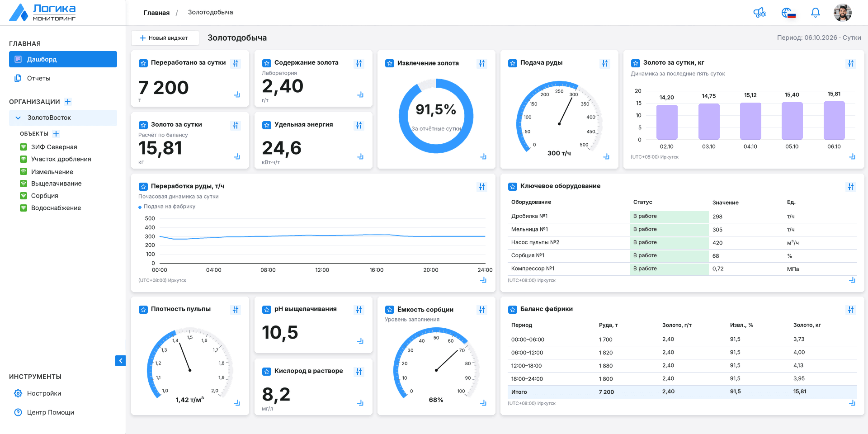Click Итого row in Баланс фабрики
The height and width of the screenshot is (434, 868).
pos(682,392)
